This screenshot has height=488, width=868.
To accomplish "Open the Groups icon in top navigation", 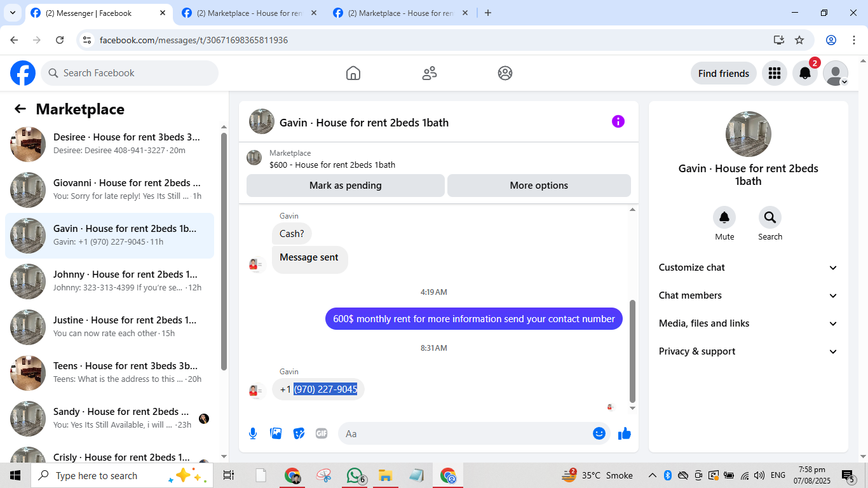I will tap(505, 73).
